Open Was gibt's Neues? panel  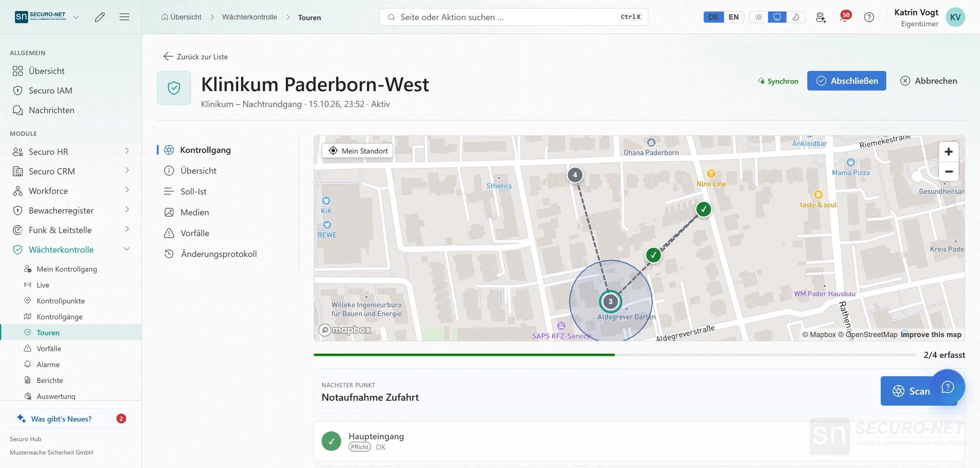(x=71, y=418)
